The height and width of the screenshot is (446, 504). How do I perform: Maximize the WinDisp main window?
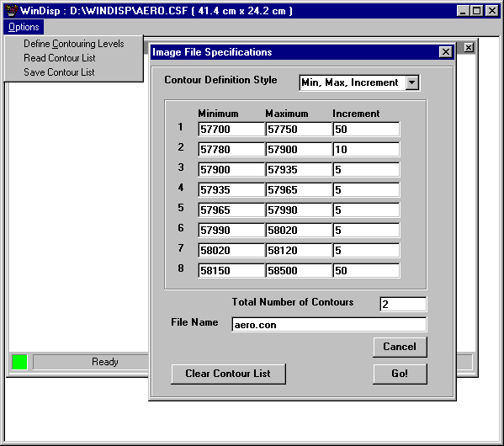pos(477,11)
